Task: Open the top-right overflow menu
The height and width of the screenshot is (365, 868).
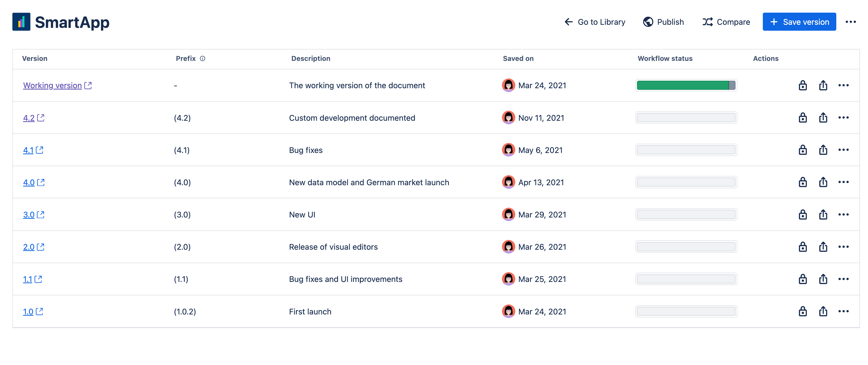Action: pyautogui.click(x=851, y=22)
